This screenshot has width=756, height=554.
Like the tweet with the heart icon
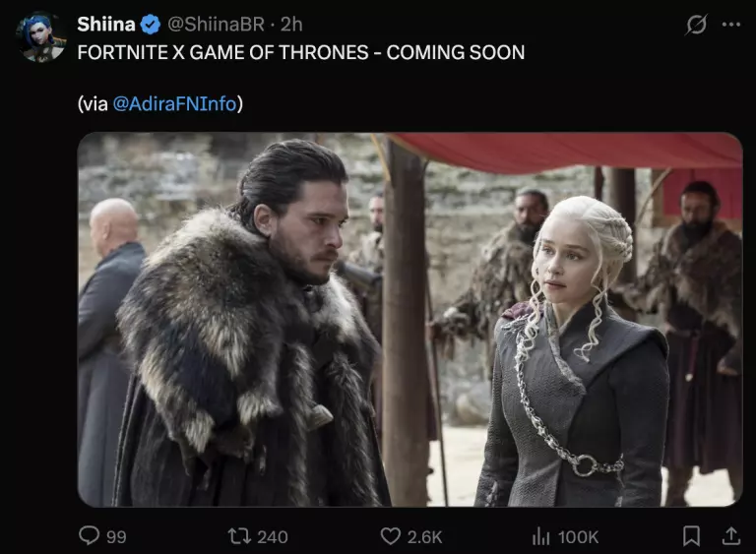[390, 536]
